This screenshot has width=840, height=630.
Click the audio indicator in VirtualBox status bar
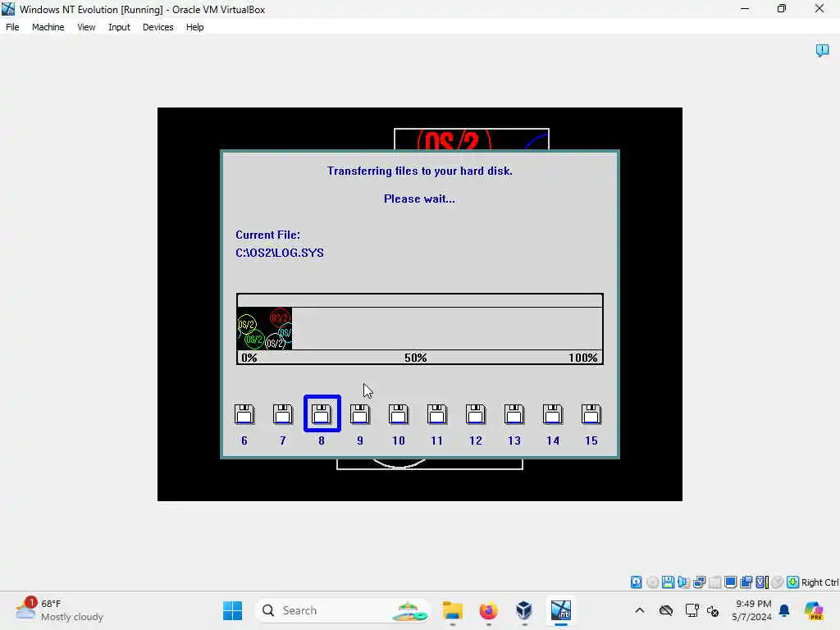[x=683, y=582]
